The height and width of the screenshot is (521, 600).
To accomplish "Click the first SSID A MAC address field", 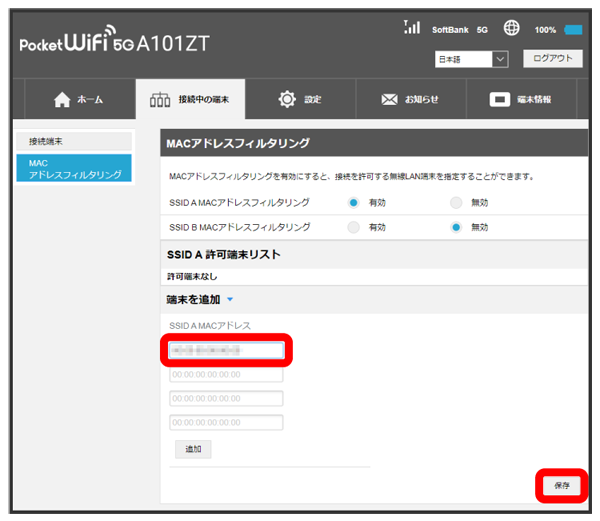I will [x=227, y=351].
